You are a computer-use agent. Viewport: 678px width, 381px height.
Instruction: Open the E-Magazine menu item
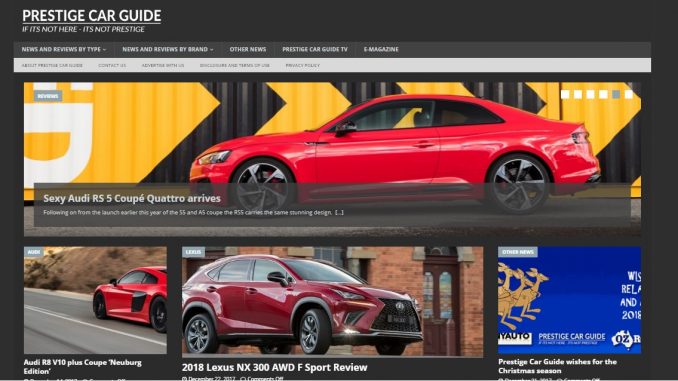[x=381, y=49]
